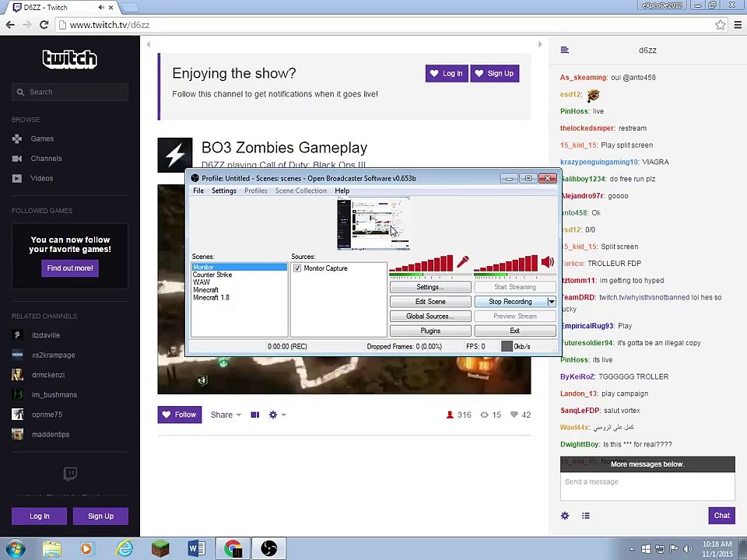Viewport: 747px width, 560px height.
Task: Click OBS Settings... button
Action: [430, 287]
